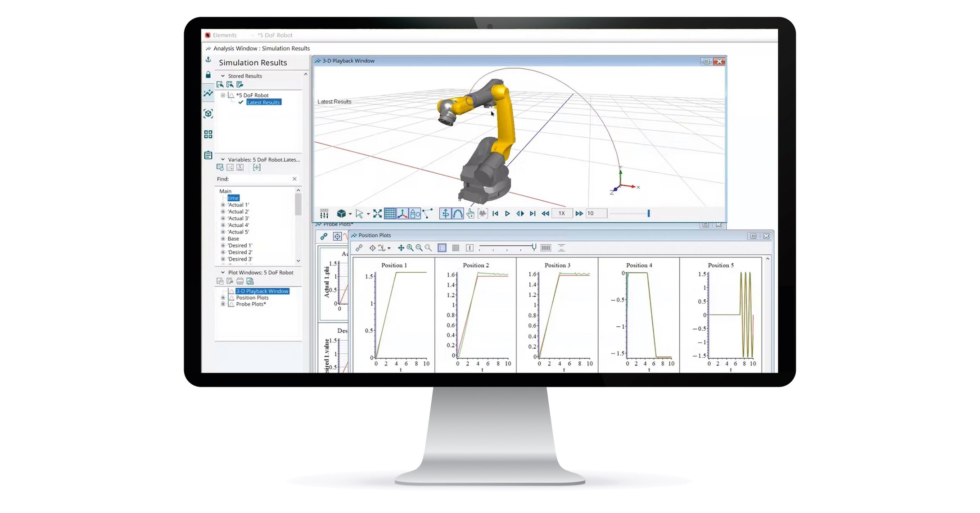Image resolution: width=980 pixels, height=513 pixels.
Task: Expand the 'Actual 1' variable in the tree
Action: 222,205
